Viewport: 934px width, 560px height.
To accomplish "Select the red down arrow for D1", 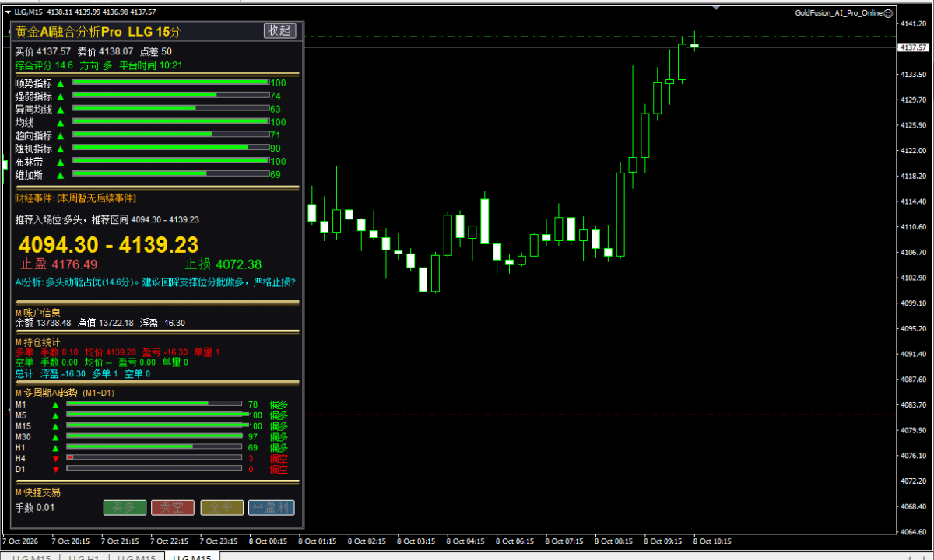I will pos(55,470).
